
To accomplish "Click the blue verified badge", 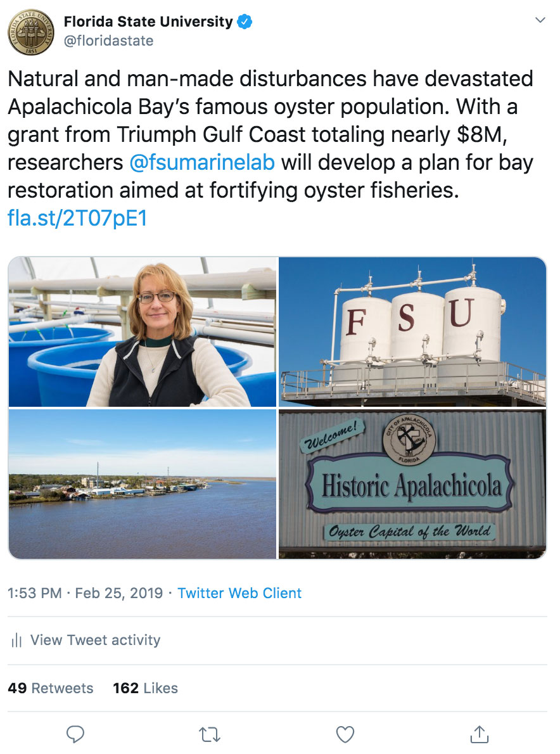I will click(x=245, y=22).
